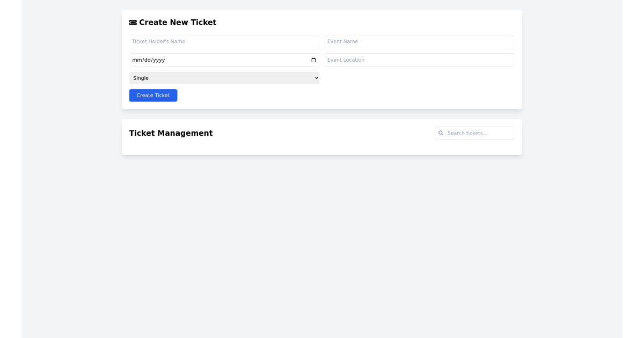Viewport: 644px width, 338px height.
Task: Click the Event Location input box
Action: click(419, 60)
